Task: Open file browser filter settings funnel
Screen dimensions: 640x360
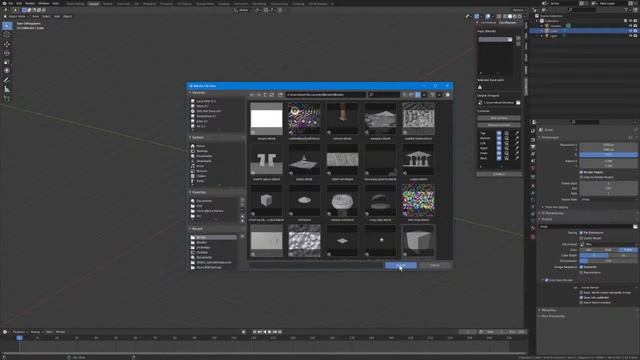Action: tap(432, 95)
